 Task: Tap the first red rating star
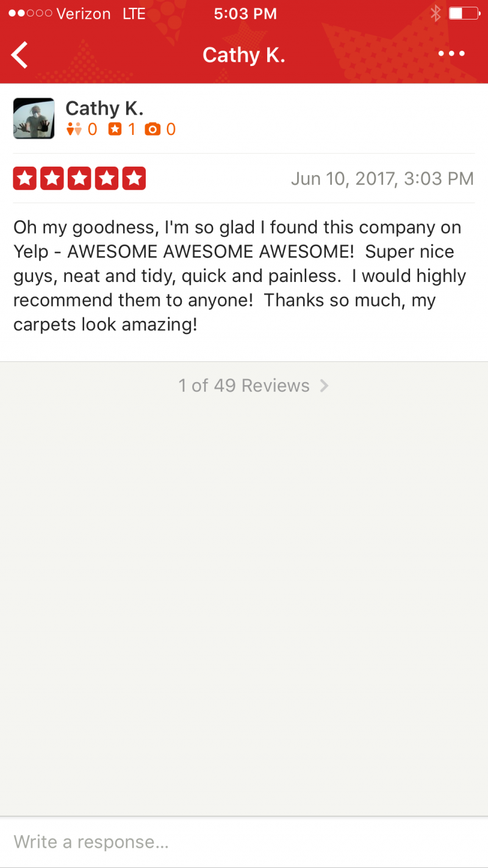click(25, 178)
